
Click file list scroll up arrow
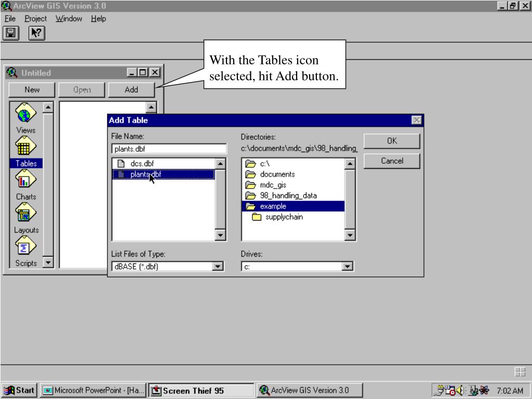pyautogui.click(x=220, y=164)
